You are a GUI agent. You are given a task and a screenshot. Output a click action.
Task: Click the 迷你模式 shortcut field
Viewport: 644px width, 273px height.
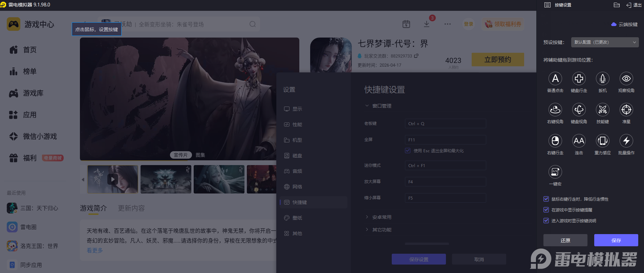coord(446,165)
